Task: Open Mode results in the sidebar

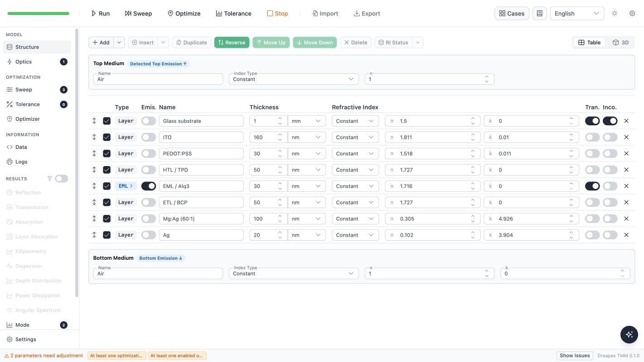Action: 37,325
